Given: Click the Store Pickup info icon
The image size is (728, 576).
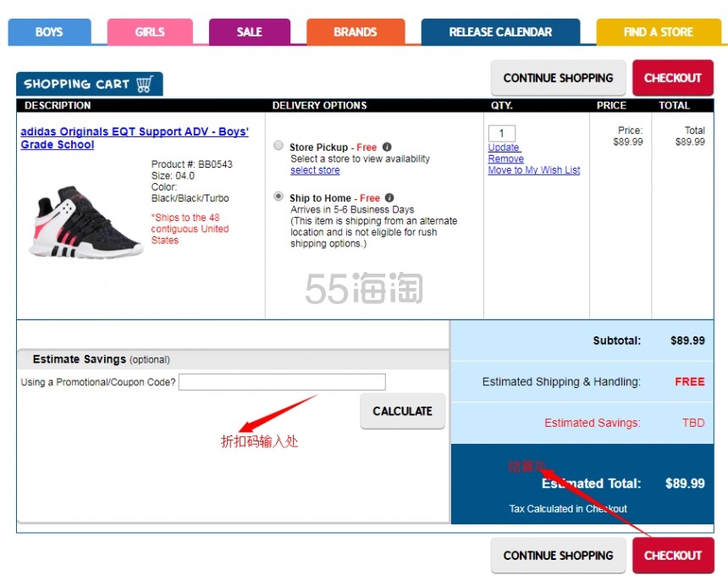Looking at the screenshot, I should [x=387, y=147].
